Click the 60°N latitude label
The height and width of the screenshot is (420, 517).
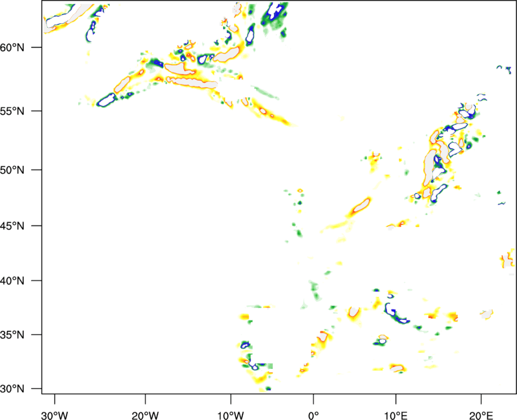point(12,47)
